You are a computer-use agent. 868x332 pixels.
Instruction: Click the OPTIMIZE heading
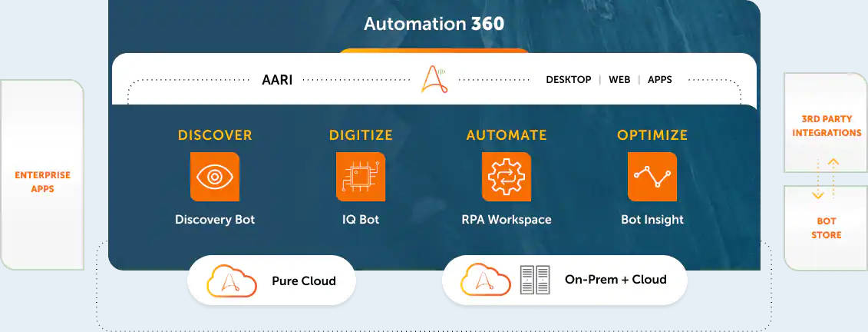[x=652, y=135]
